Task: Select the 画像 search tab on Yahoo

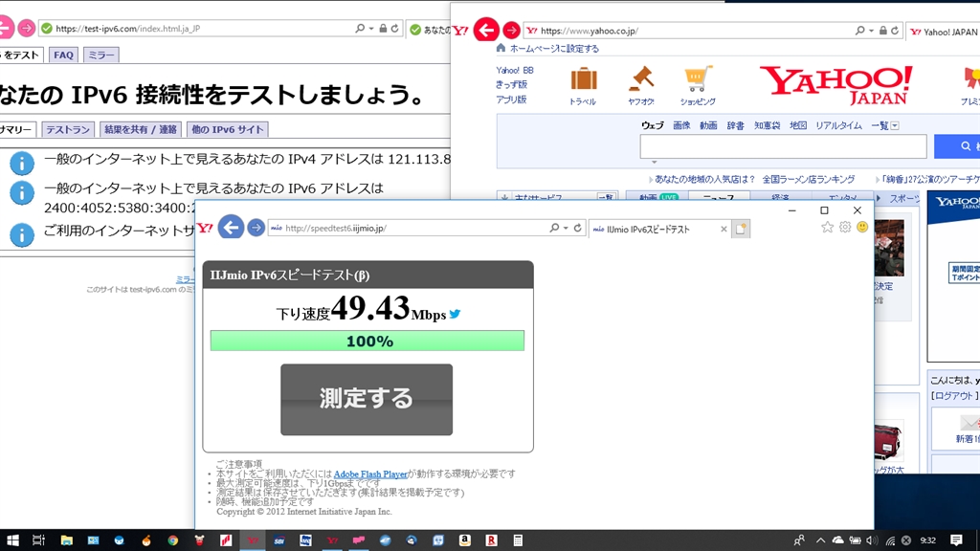Action: click(x=681, y=125)
